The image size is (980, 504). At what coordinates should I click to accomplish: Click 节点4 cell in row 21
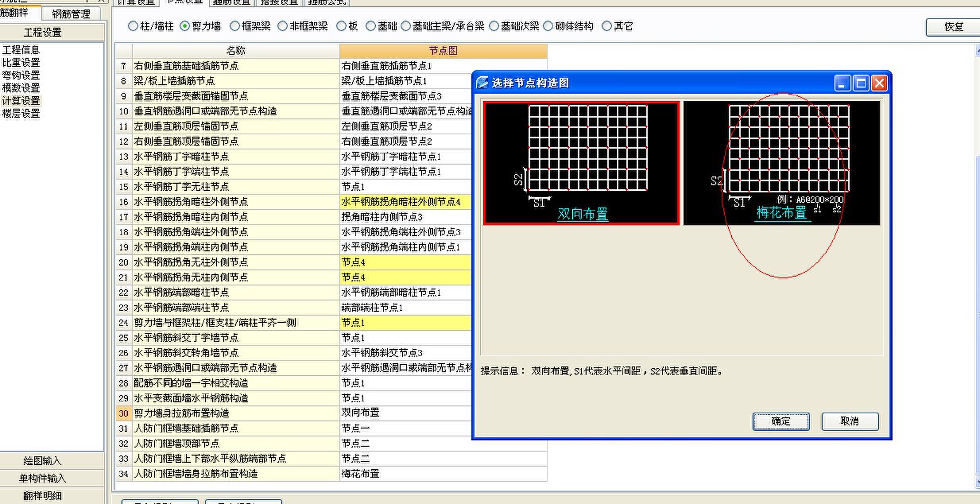[x=405, y=277]
